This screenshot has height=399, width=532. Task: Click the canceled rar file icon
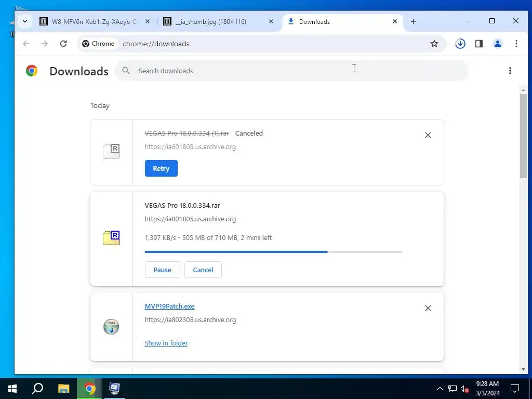pos(111,151)
